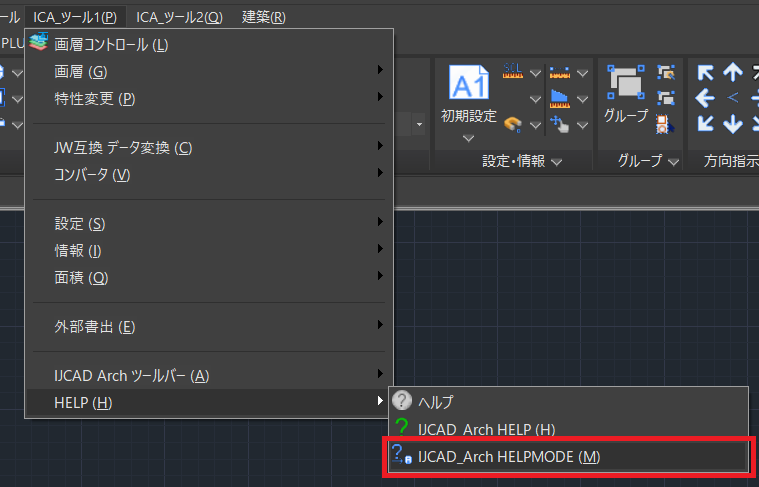Screen dimensions: 759x487
Task: Select the blue area measuring ruler icon
Action: [x=560, y=98]
